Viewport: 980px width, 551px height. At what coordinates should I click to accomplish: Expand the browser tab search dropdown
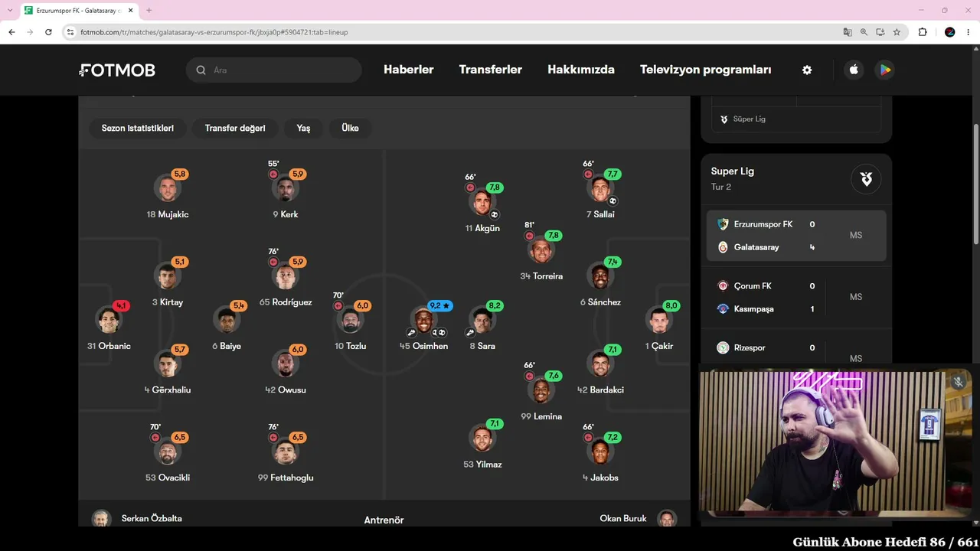pos(10,11)
